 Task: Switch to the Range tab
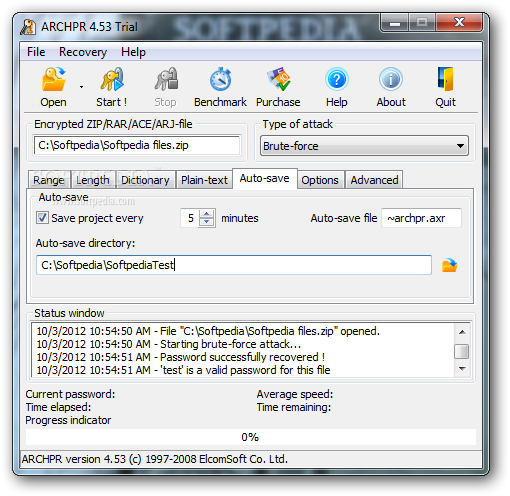tap(49, 180)
